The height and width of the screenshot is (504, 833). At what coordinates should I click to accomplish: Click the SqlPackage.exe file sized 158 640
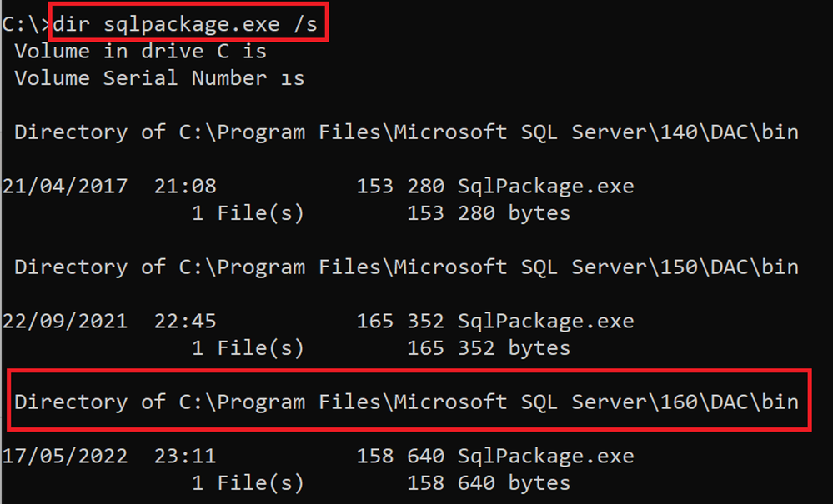tap(545, 457)
